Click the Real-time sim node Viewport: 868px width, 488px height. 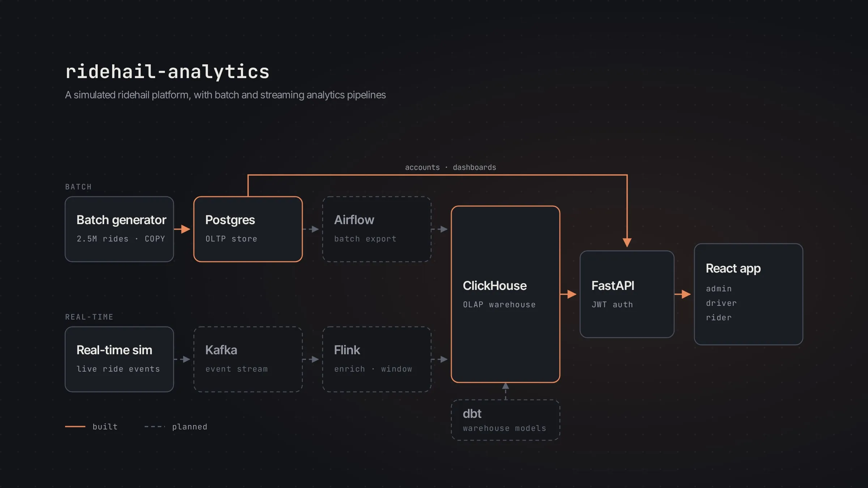pos(119,359)
